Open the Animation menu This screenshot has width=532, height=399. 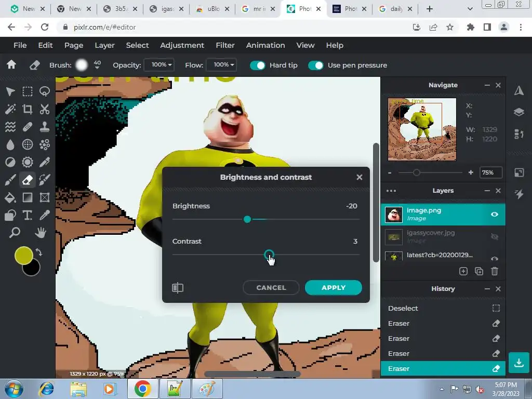click(265, 45)
